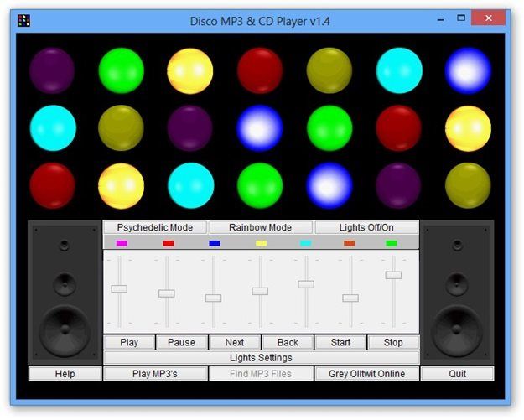Open the Help button
The width and height of the screenshot is (524, 420).
click(65, 374)
